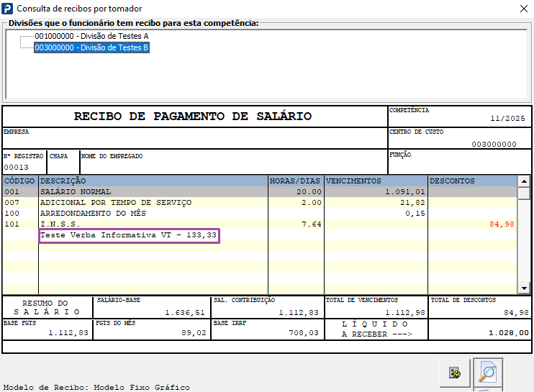Screen dimensions: 534x392
Task: Click the red discount value 84,98 in I.N.S.S. row
Action: [502, 224]
